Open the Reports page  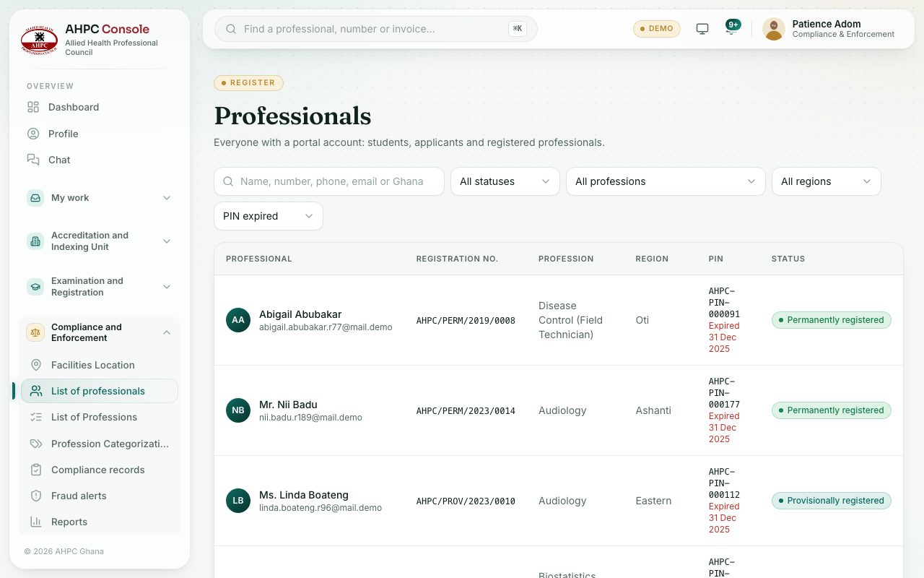[100, 522]
